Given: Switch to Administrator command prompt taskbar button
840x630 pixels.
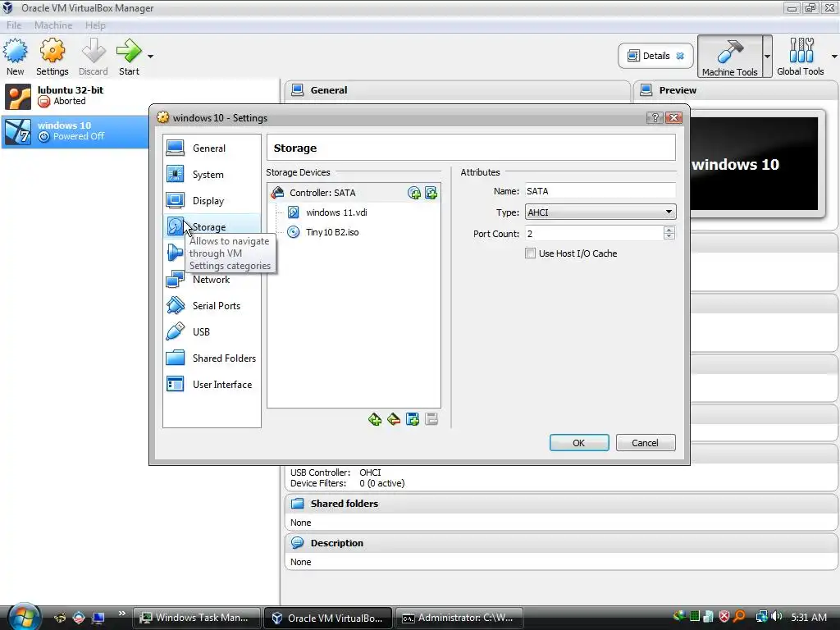Looking at the screenshot, I should point(459,618).
